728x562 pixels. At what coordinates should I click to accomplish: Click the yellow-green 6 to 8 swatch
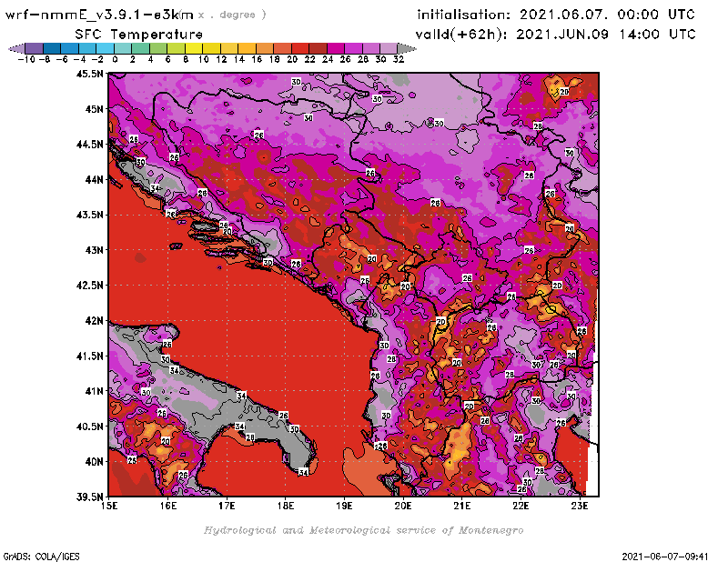click(176, 48)
